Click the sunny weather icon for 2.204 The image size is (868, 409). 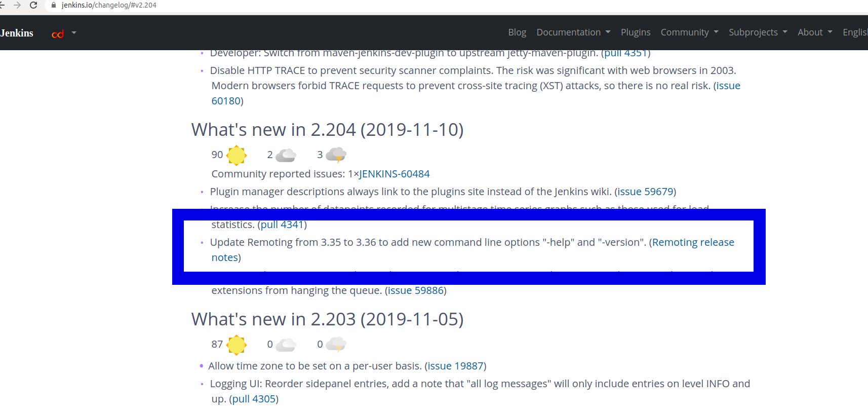coord(236,155)
